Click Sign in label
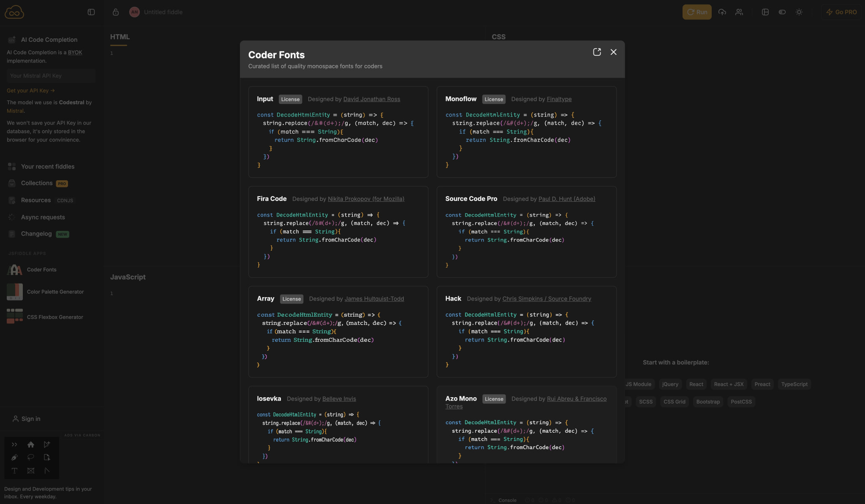Screen dimensions: 865x504 pos(31,419)
